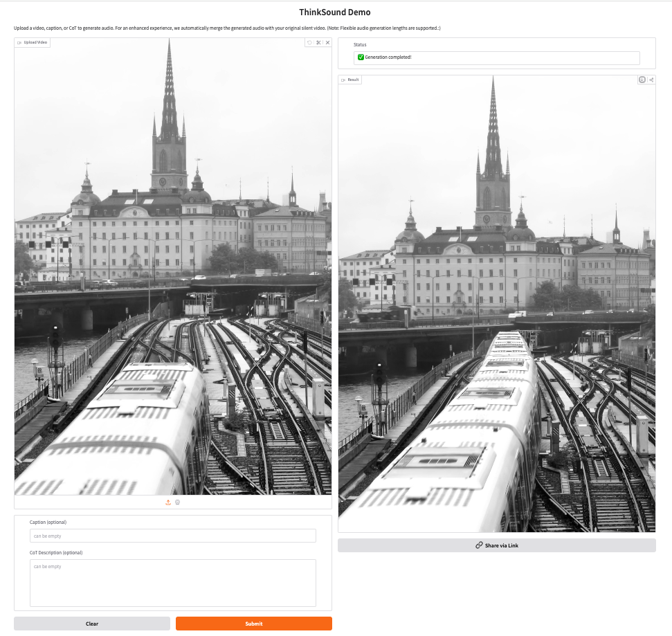This screenshot has width=672, height=636.
Task: Remove uploaded video with X icon
Action: 327,43
